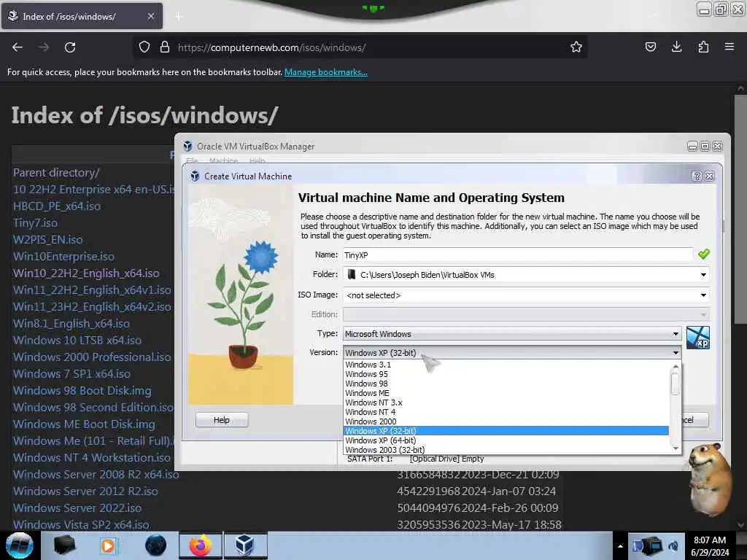Go back using the browser back arrow

[x=18, y=47]
